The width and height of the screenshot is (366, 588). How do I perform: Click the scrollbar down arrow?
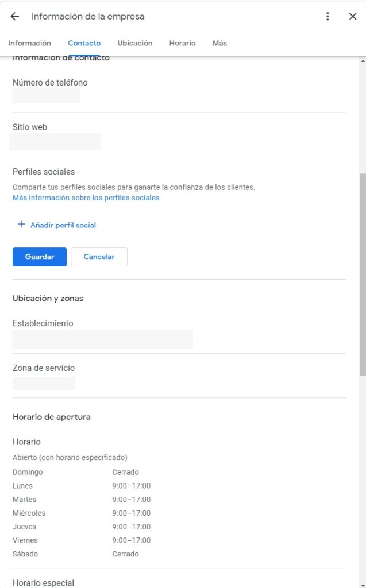point(362,583)
